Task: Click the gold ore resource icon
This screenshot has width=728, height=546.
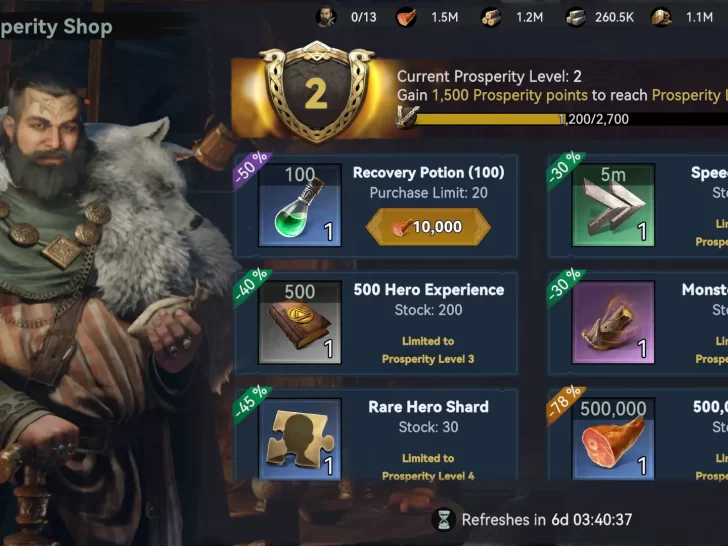Action: 661,18
